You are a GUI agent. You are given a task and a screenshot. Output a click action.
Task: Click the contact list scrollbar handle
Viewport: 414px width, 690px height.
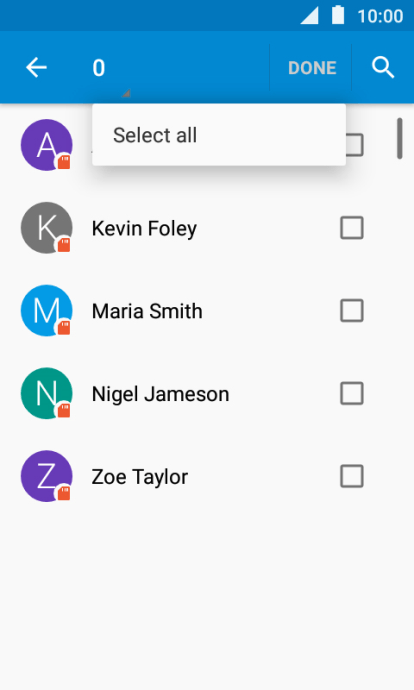[399, 138]
